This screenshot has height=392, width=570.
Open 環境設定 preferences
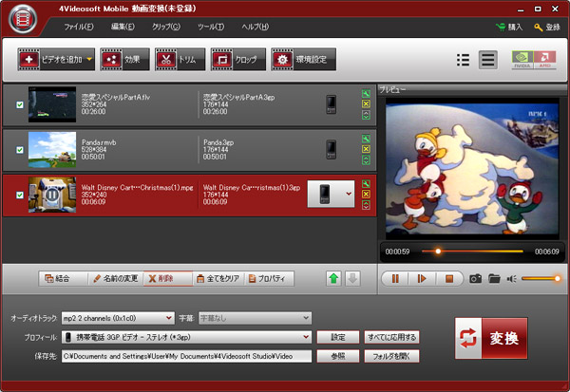click(x=304, y=59)
